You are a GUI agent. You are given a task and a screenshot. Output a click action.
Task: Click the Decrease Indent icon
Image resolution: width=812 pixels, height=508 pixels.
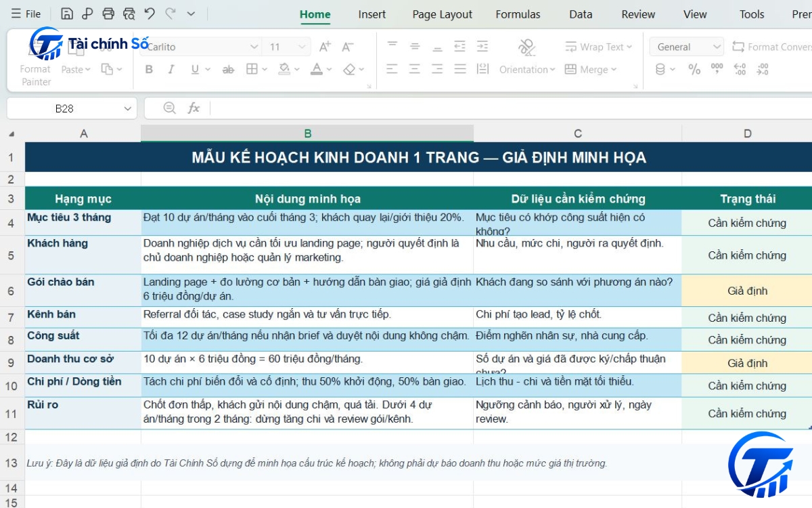460,46
